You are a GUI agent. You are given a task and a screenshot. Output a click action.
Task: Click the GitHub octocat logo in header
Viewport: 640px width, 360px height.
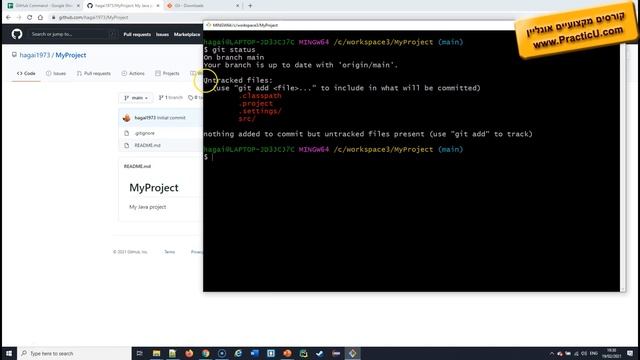[17, 34]
